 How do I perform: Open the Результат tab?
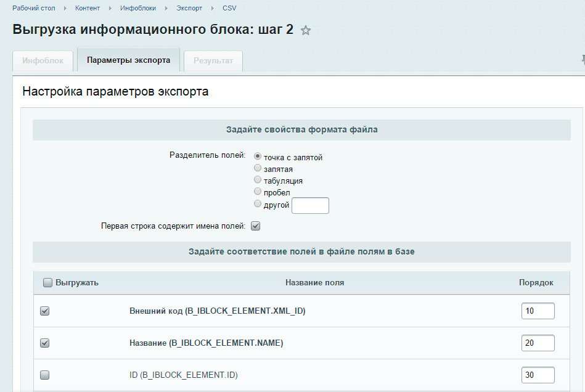pos(213,60)
